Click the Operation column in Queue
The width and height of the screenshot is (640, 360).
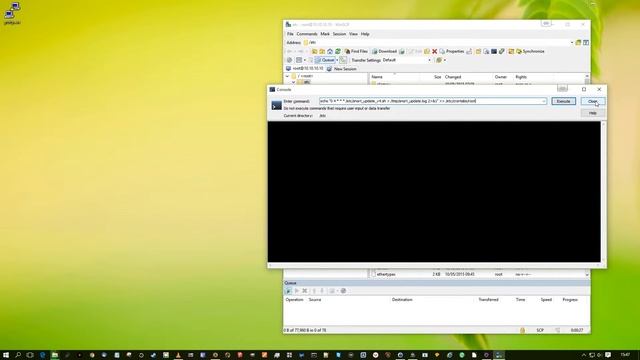[294, 300]
